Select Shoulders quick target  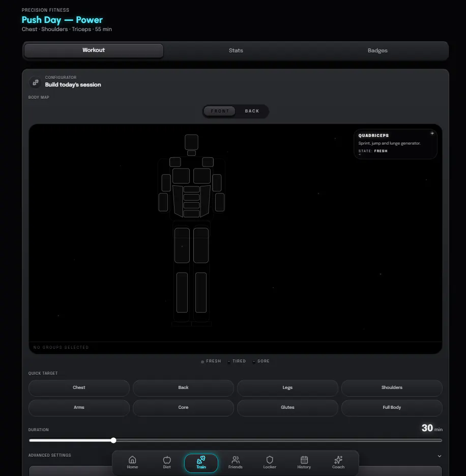(x=392, y=387)
